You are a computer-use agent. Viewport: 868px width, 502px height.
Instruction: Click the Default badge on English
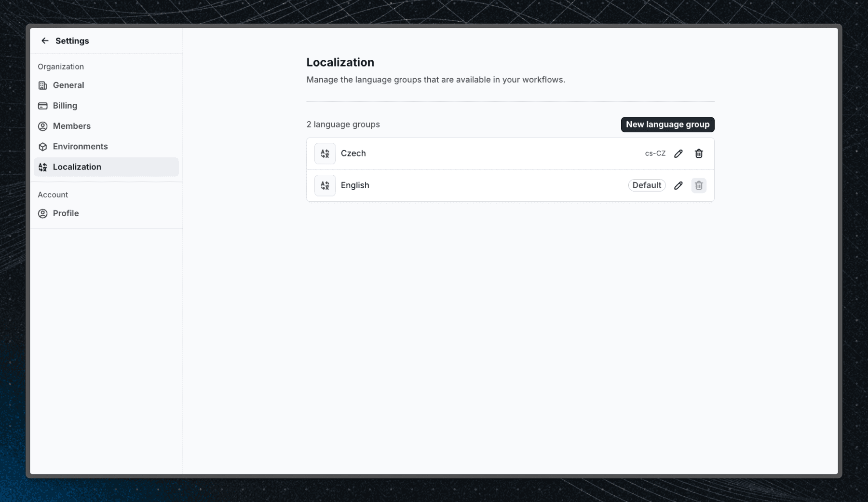tap(647, 185)
